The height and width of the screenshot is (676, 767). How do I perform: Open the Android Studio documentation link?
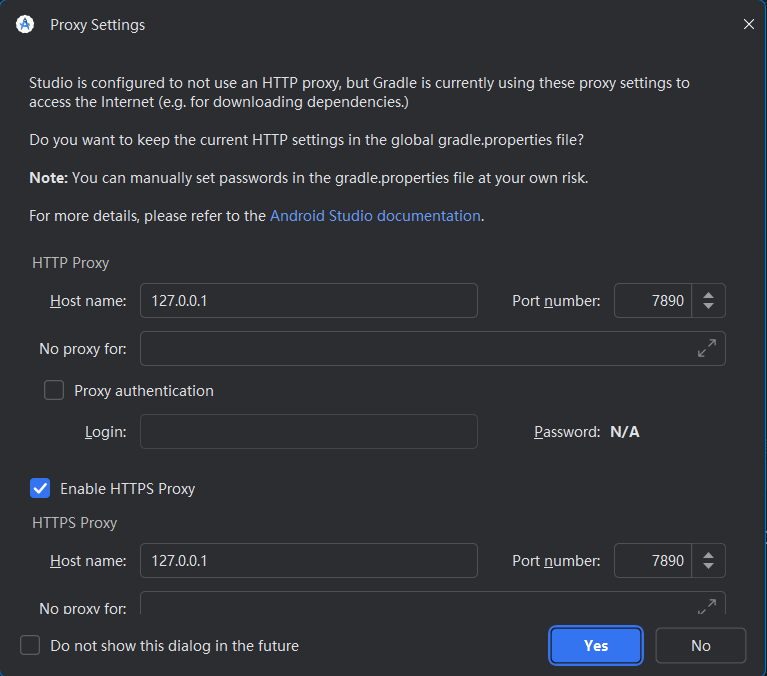pos(375,216)
